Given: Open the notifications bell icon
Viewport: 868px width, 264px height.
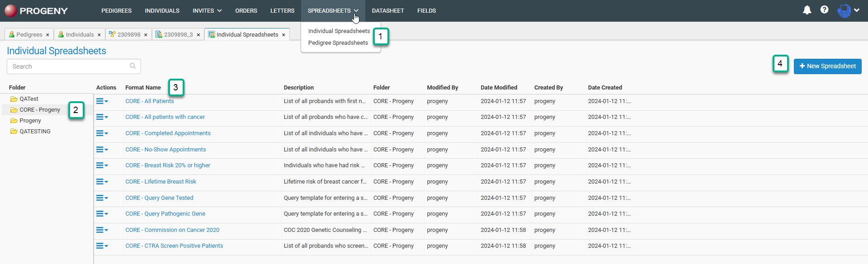Looking at the screenshot, I should click(807, 10).
